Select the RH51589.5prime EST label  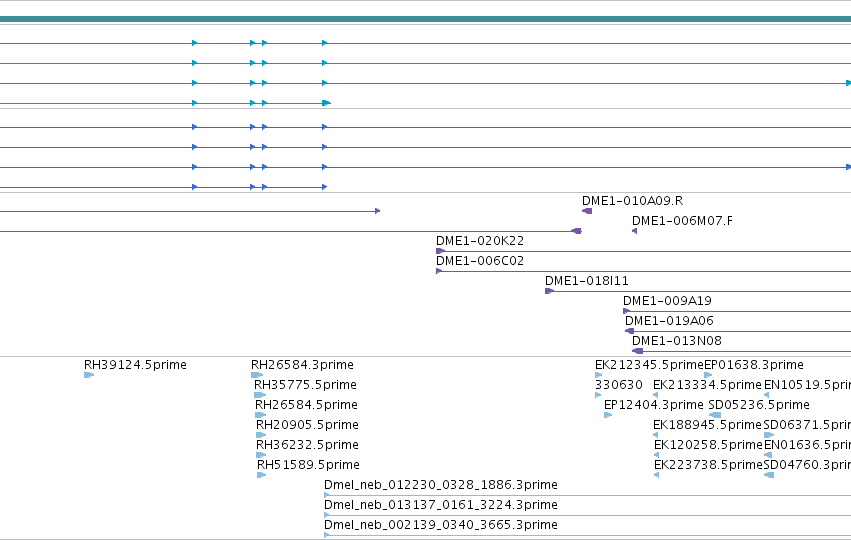(x=308, y=465)
